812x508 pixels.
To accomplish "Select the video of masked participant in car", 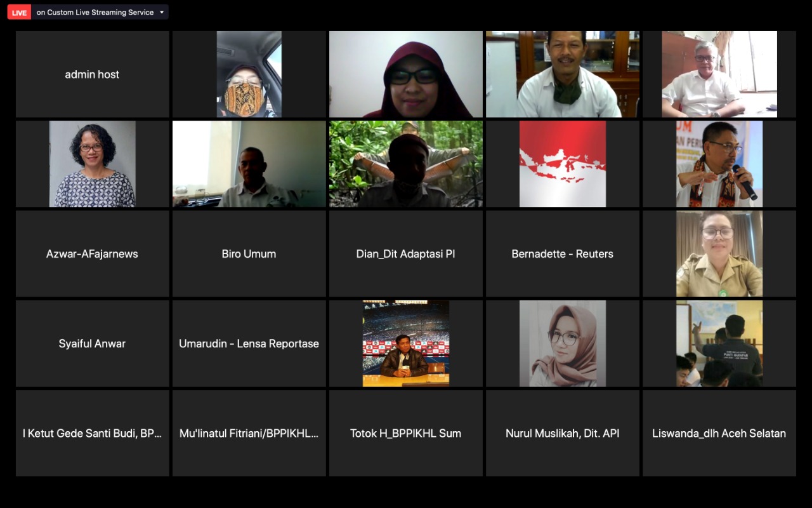I will (x=249, y=74).
